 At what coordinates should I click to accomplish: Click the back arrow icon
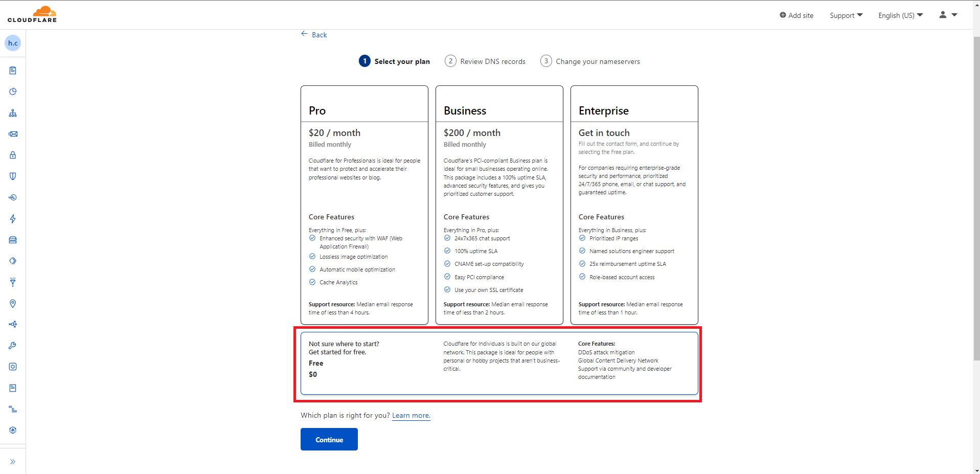304,34
